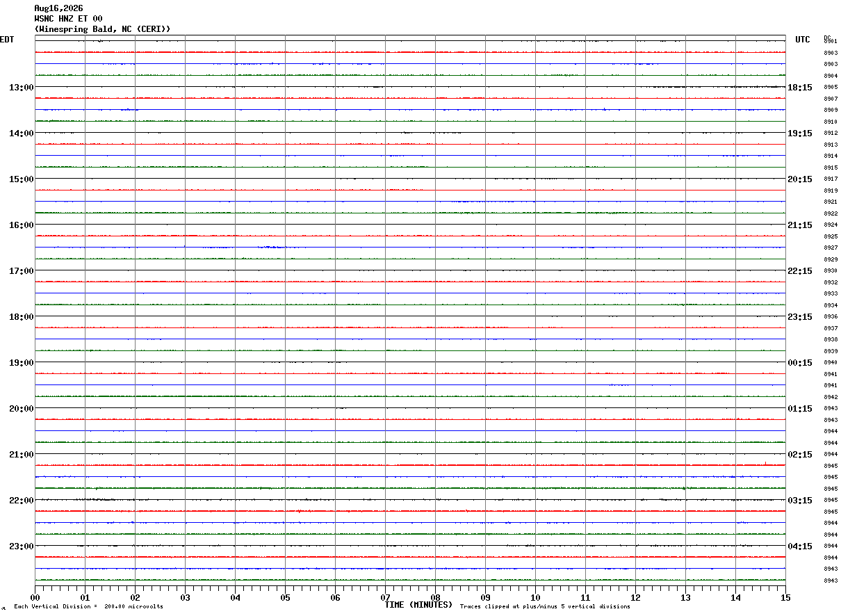Select the vertical division microvolts note
Image resolution: width=841 pixels, height=616 pixels.
click(x=88, y=606)
